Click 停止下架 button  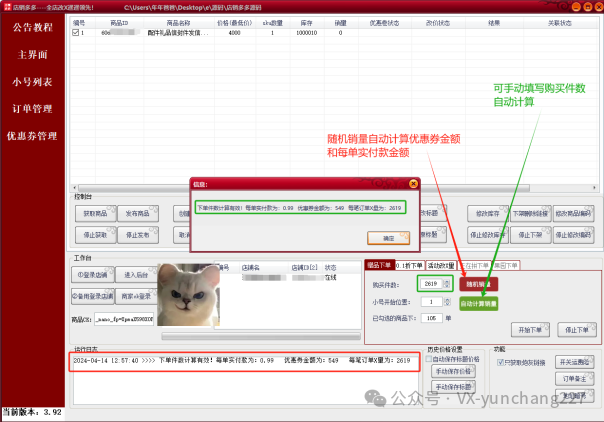pos(530,235)
